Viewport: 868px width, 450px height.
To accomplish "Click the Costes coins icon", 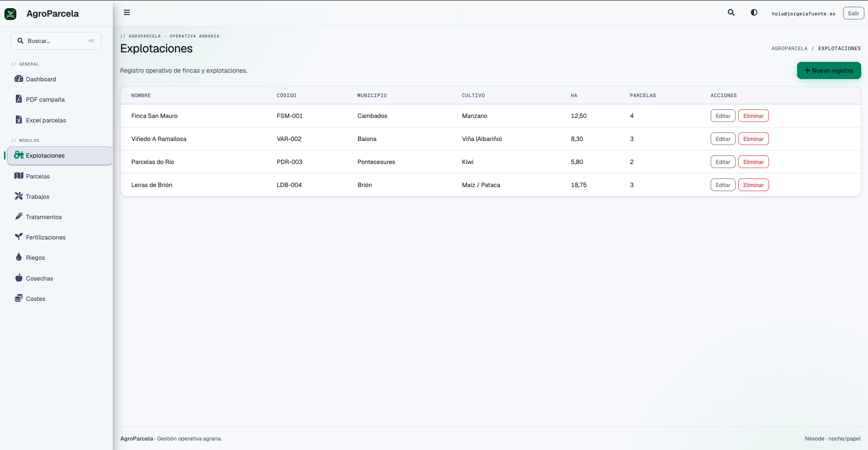I will point(19,298).
